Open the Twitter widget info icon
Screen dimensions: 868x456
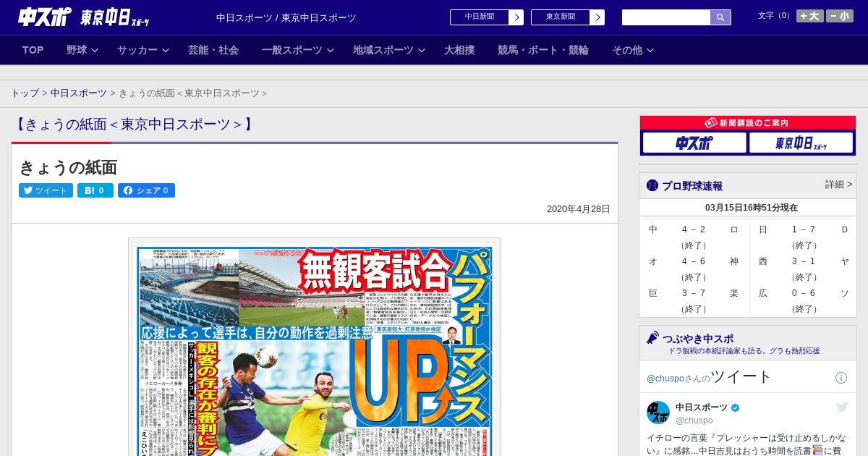pyautogui.click(x=841, y=378)
